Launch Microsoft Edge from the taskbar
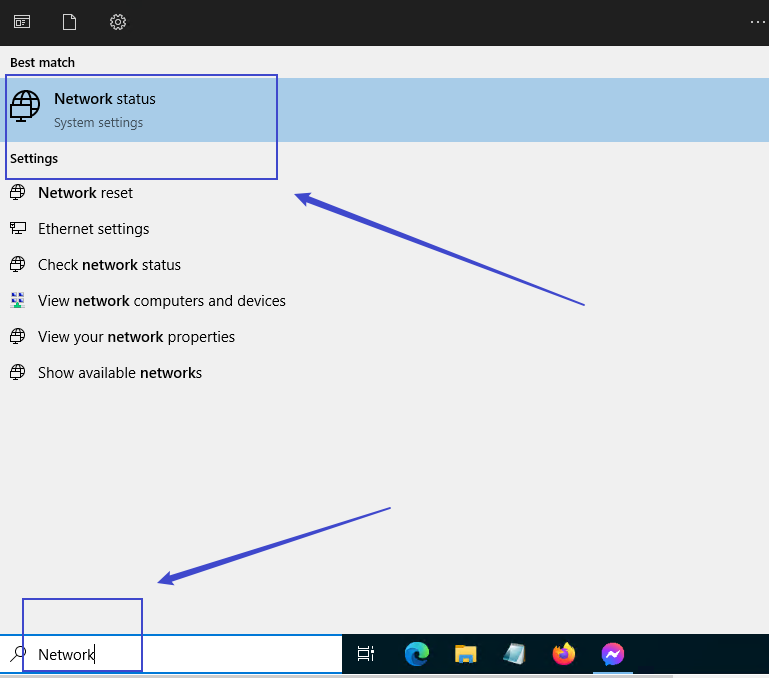769x678 pixels. (416, 654)
